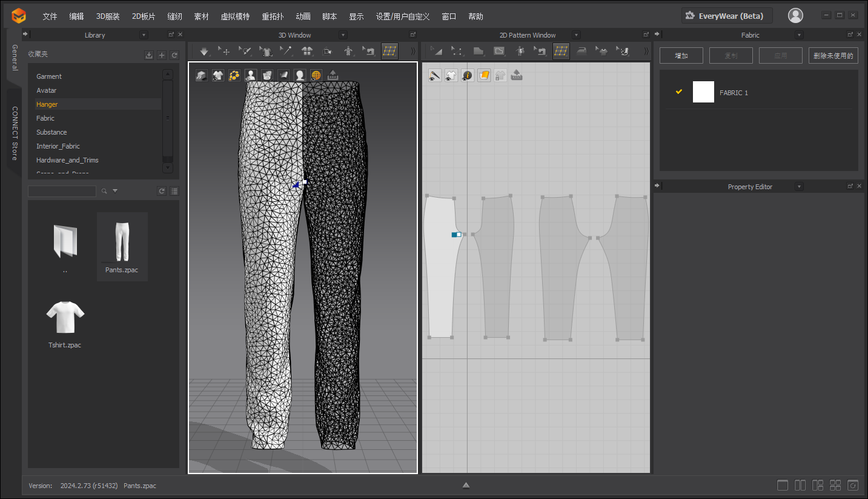The width and height of the screenshot is (868, 499).
Task: Choose the Polygon pattern tool in 2D toolbar
Action: (x=478, y=52)
